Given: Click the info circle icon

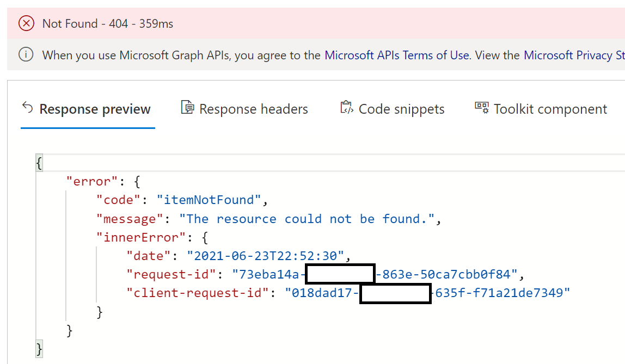Looking at the screenshot, I should point(26,55).
